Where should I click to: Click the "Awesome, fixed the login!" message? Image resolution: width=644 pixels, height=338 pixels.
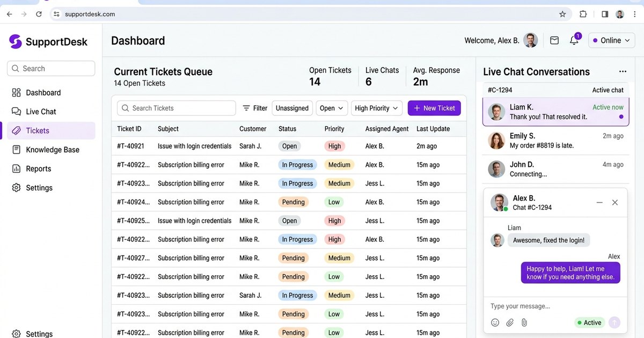point(548,240)
